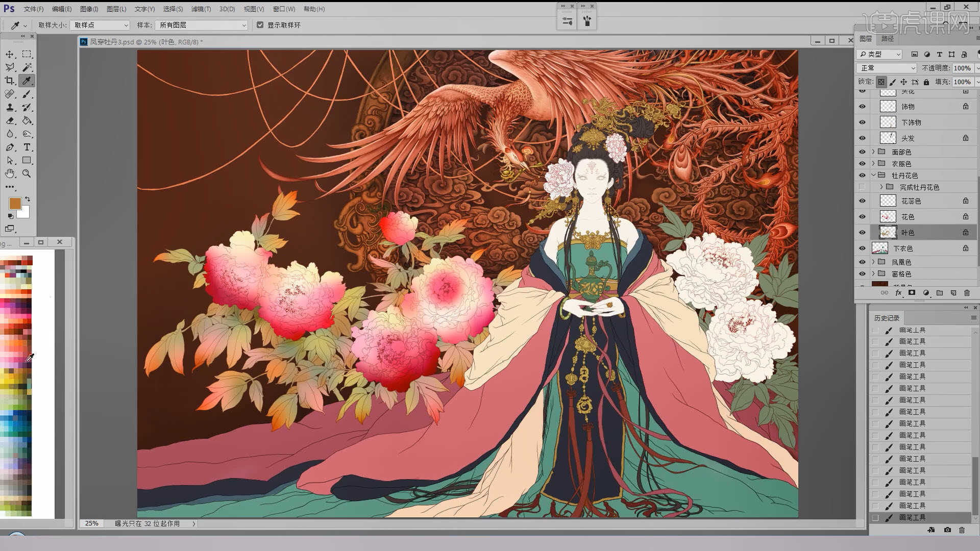Viewport: 980px width, 551px height.
Task: Select the Horizontal Type tool
Action: click(x=27, y=147)
